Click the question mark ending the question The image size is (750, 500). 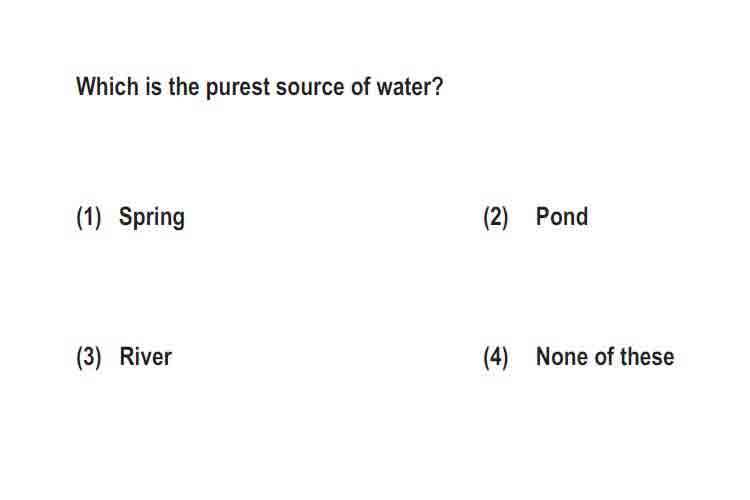point(437,87)
